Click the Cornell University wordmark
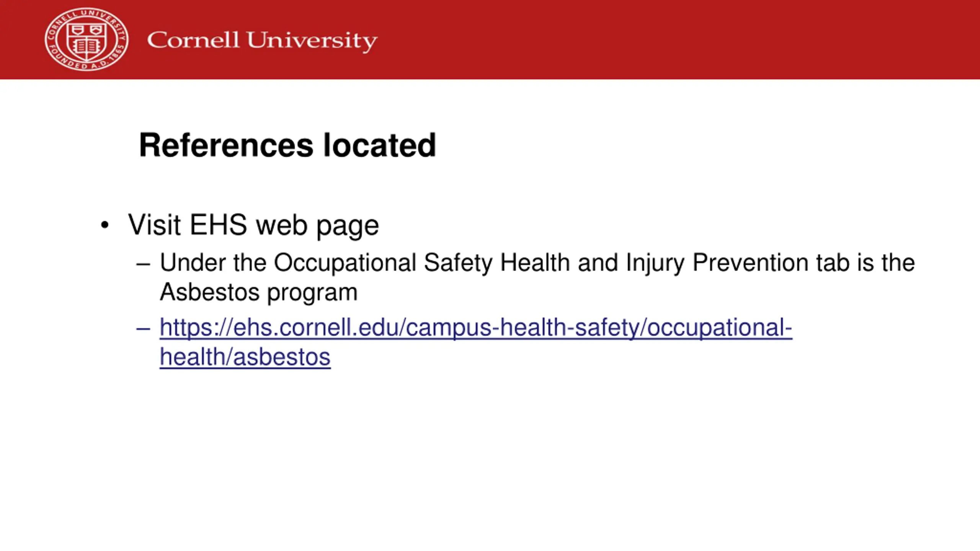This screenshot has width=980, height=551. pyautogui.click(x=262, y=41)
